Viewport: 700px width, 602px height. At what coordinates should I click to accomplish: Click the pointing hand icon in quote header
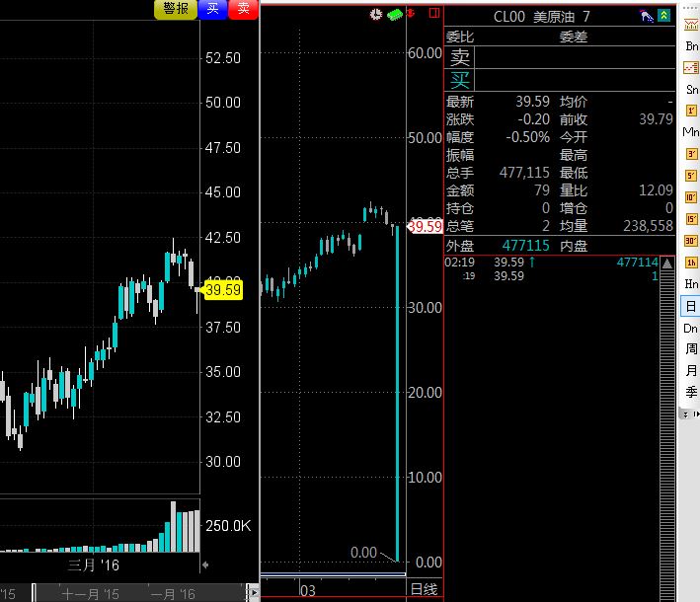646,16
